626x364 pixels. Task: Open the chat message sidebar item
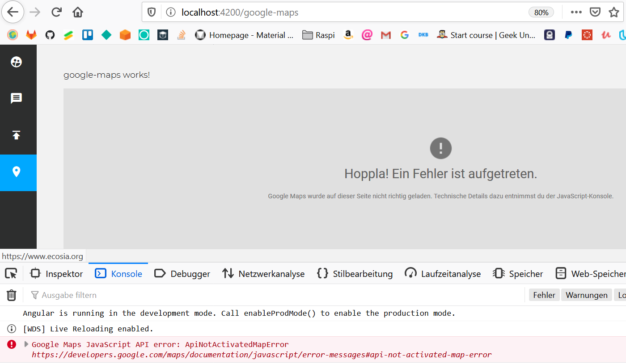coord(17,99)
